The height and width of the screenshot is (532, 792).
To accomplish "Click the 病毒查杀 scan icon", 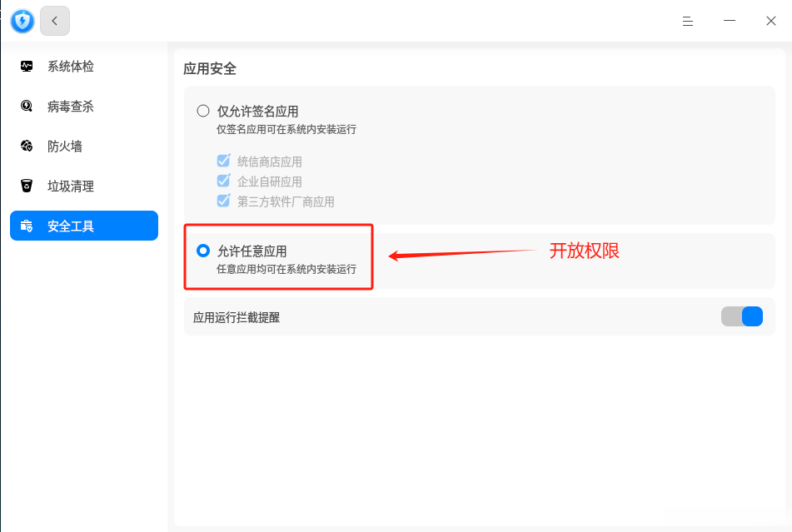I will pyautogui.click(x=27, y=107).
